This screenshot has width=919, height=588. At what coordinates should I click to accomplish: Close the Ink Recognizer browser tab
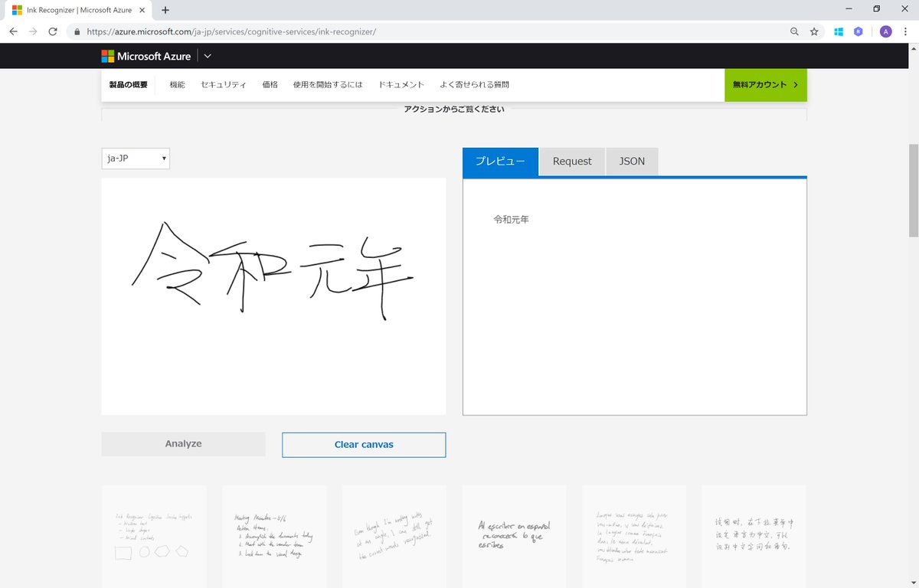[x=141, y=10]
